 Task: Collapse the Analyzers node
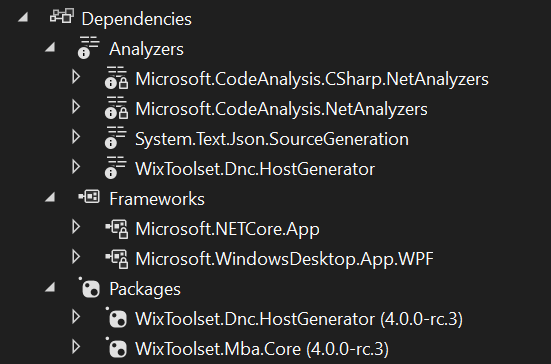point(50,47)
